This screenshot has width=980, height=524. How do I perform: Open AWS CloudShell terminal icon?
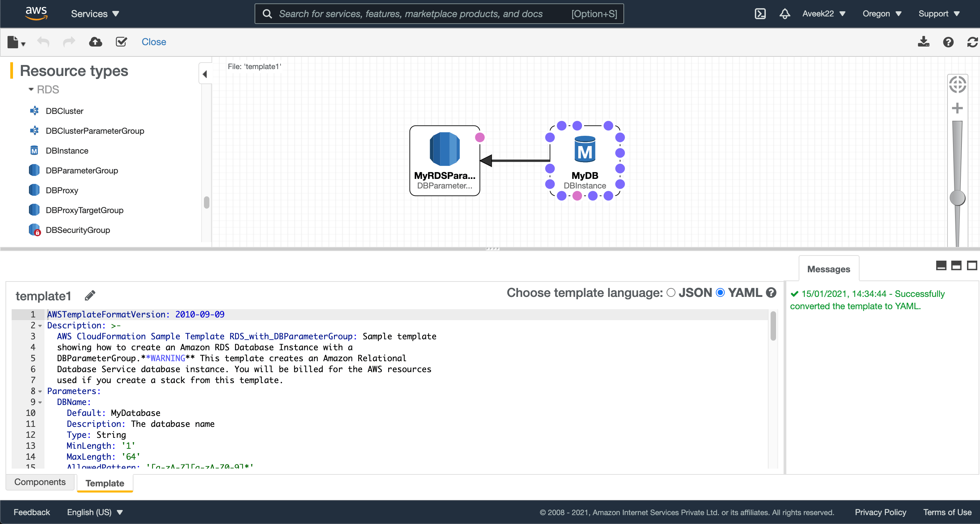click(x=760, y=14)
